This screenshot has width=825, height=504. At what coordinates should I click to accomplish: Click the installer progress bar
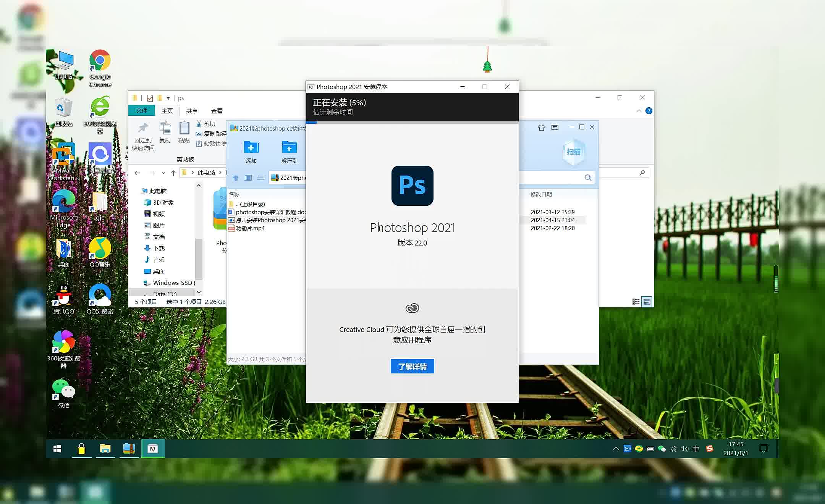[x=412, y=122]
